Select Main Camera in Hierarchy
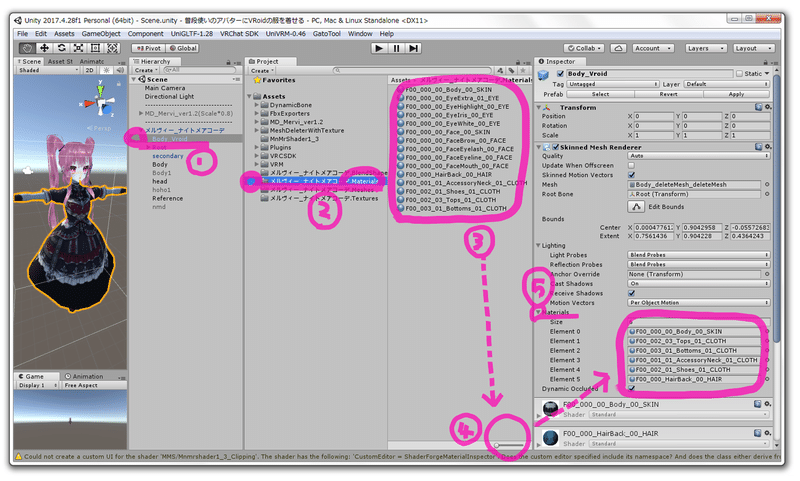The width and height of the screenshot is (800, 481). [x=165, y=88]
